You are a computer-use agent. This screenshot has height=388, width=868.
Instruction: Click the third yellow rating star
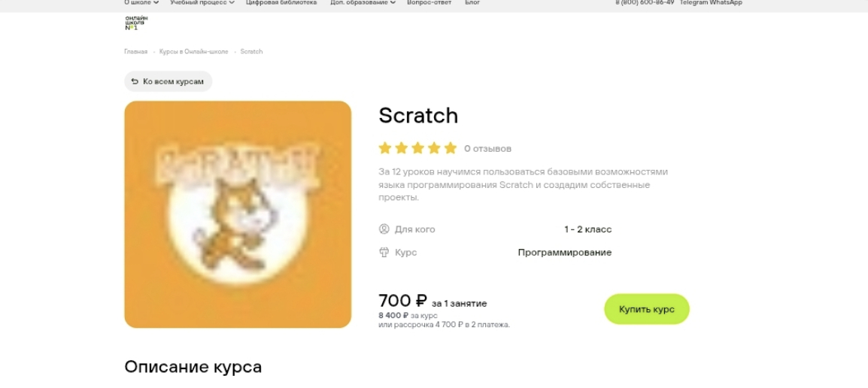[417, 148]
